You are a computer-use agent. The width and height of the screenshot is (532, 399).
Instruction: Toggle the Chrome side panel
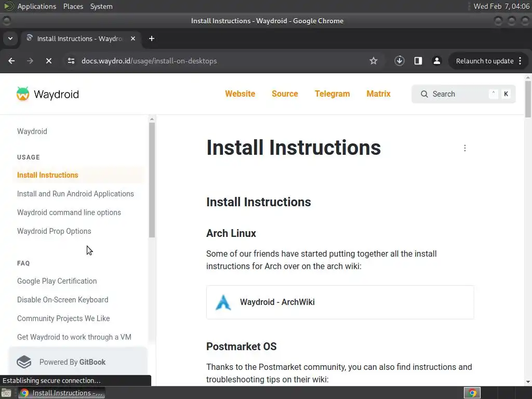[418, 61]
